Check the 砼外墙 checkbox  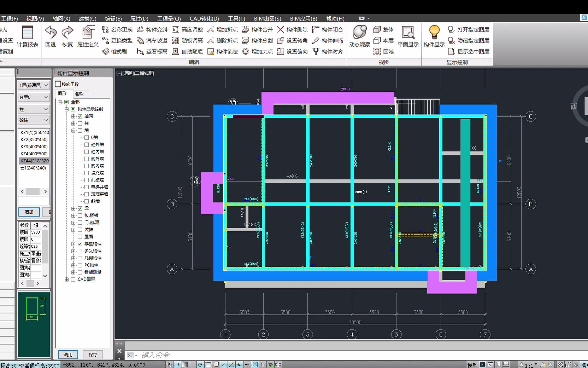click(x=87, y=144)
